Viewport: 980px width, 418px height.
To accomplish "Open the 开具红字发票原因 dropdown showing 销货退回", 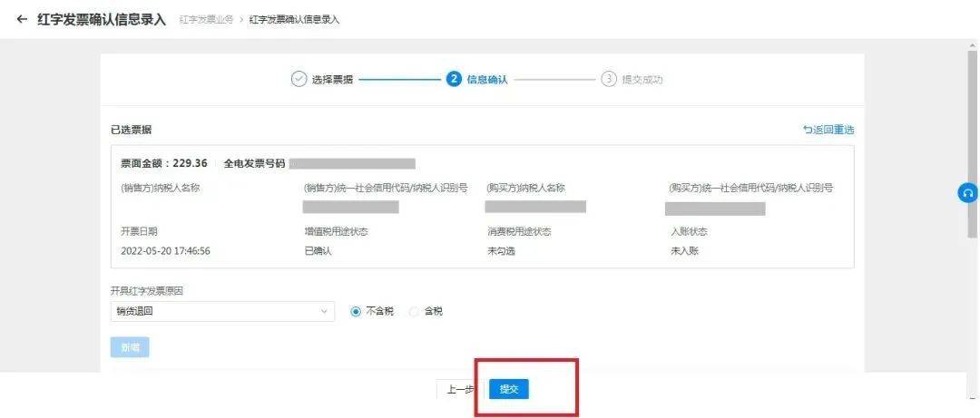I will pos(222,312).
